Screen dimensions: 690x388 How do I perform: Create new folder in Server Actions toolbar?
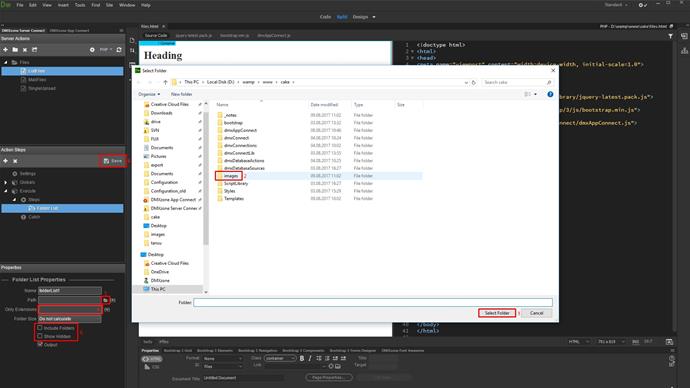[x=15, y=50]
